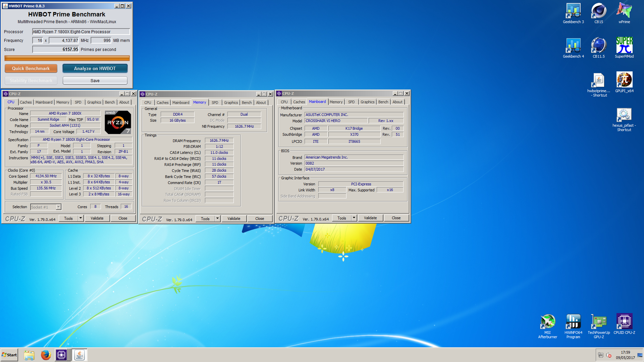This screenshot has width=644, height=362.
Task: Click the Ryzen 7 logo in CPU-Z
Action: (118, 122)
